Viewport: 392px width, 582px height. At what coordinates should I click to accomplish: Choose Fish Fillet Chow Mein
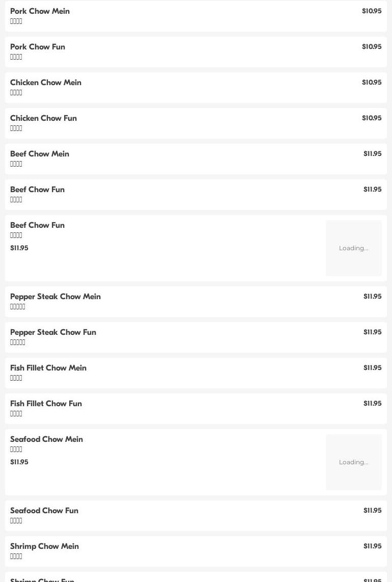pos(196,373)
